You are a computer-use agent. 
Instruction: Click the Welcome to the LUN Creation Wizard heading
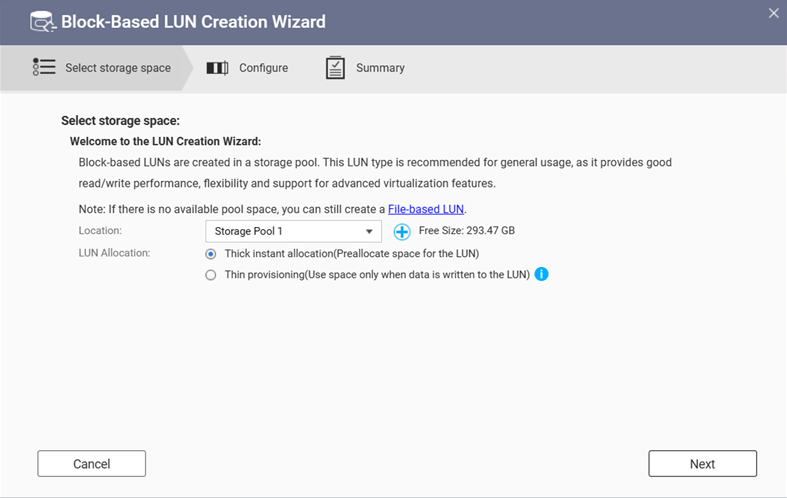(165, 142)
